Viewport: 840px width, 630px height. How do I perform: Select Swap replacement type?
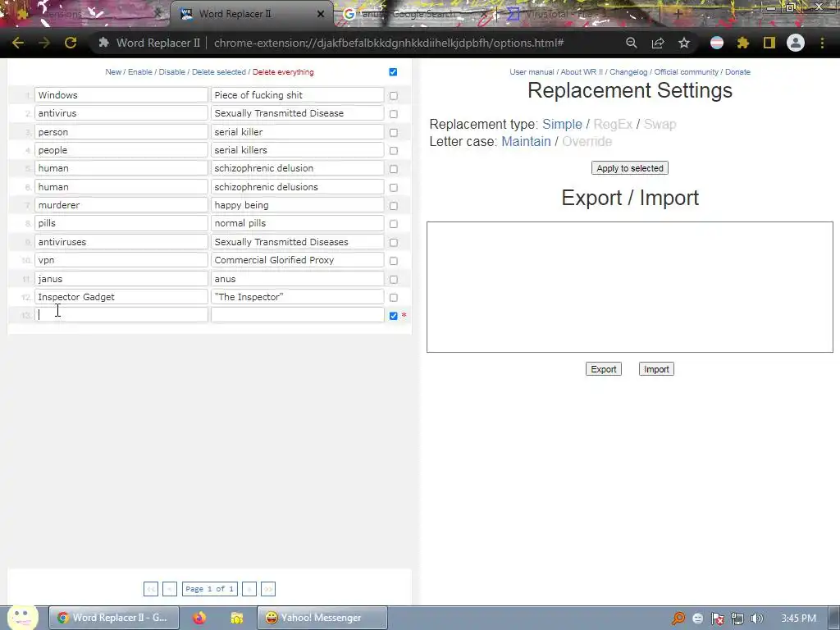point(660,125)
